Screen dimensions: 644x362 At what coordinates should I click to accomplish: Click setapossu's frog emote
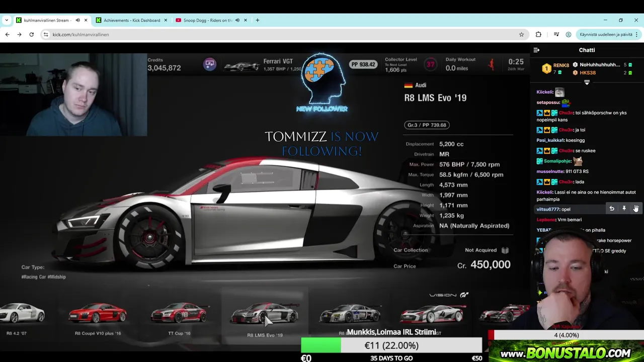point(566,102)
